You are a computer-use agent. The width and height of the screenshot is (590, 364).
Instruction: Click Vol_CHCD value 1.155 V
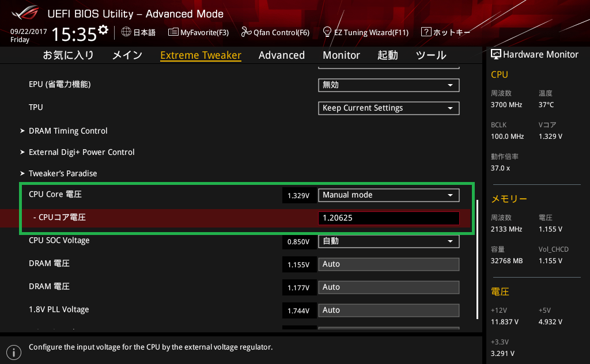coord(550,260)
